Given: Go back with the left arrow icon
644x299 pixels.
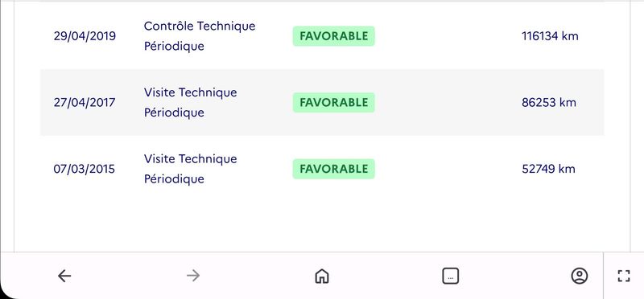Looking at the screenshot, I should pyautogui.click(x=64, y=276).
